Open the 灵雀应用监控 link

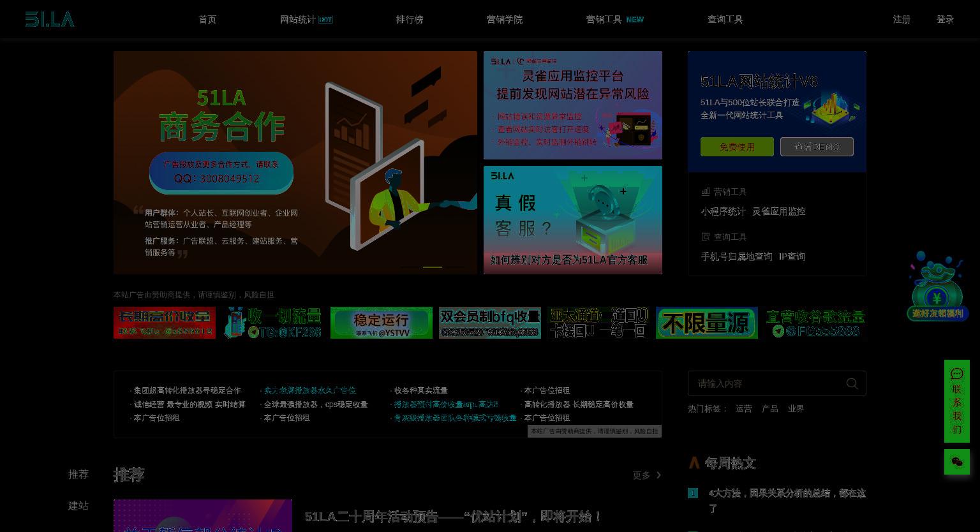coord(778,211)
